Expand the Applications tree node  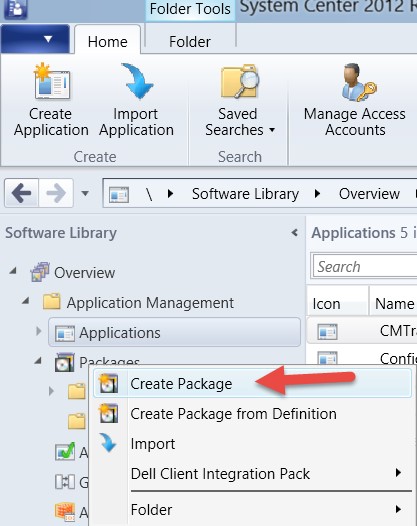point(39,331)
